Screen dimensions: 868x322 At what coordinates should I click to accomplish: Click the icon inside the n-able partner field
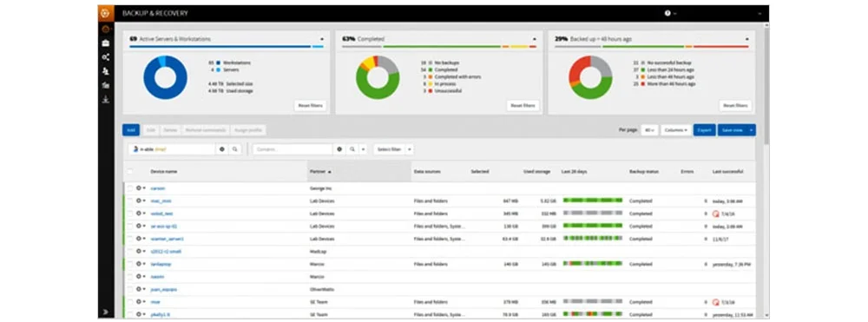click(135, 149)
